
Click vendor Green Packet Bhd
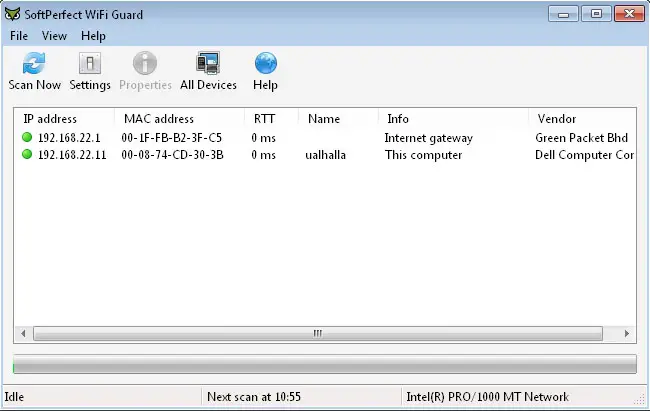point(581,138)
